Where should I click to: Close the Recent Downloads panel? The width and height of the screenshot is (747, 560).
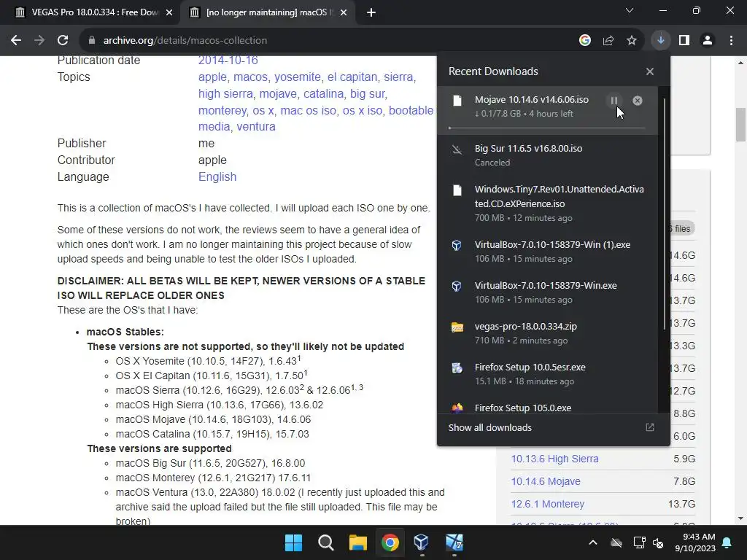click(x=650, y=71)
